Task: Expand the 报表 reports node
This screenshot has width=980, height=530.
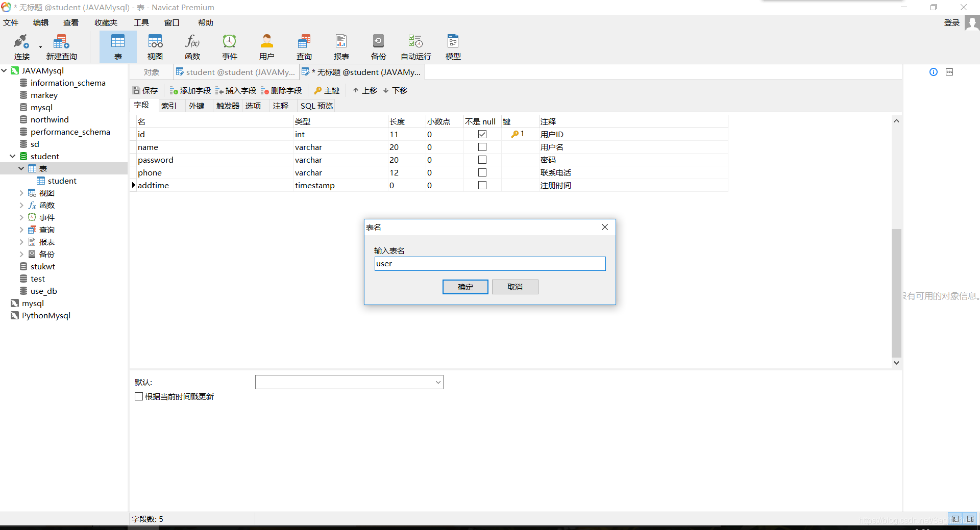Action: (x=21, y=242)
